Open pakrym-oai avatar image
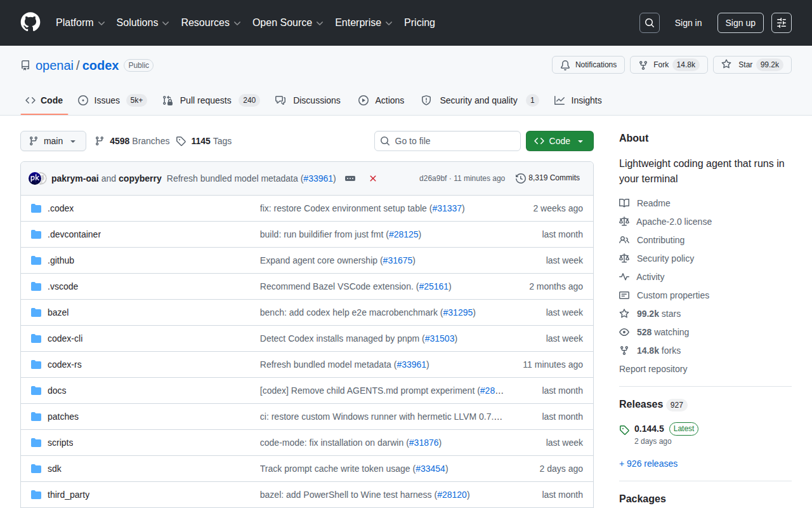The width and height of the screenshot is (812, 508). tap(35, 178)
